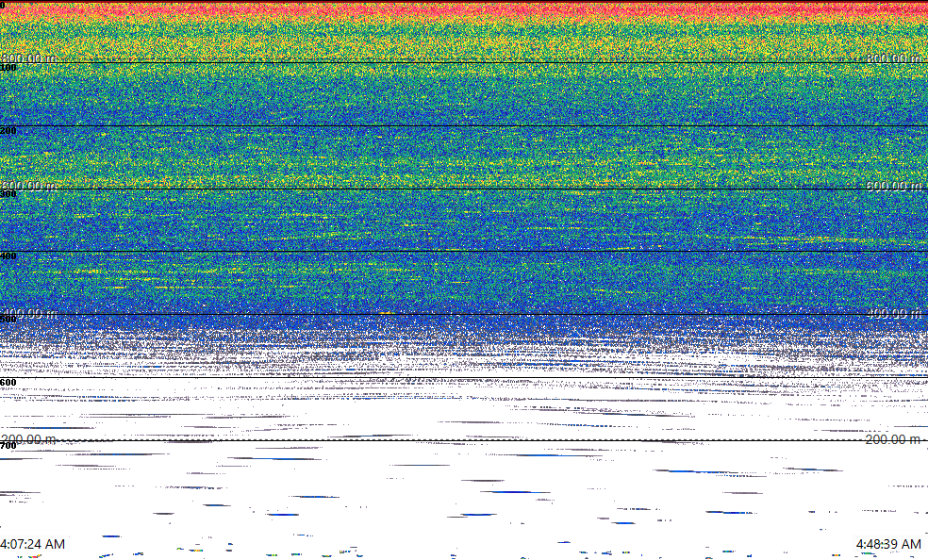The width and height of the screenshot is (928, 560).
Task: Click the "100" depth scale label
Action: pyautogui.click(x=8, y=68)
